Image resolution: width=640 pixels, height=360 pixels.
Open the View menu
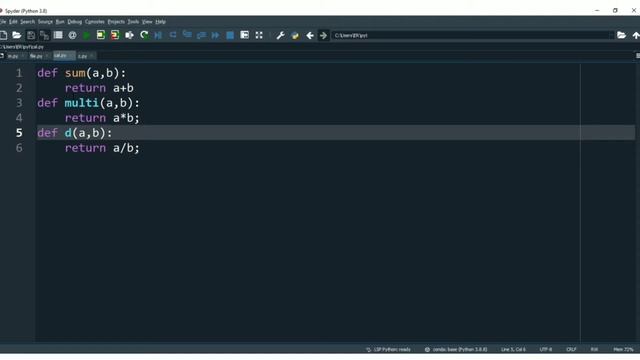147,22
